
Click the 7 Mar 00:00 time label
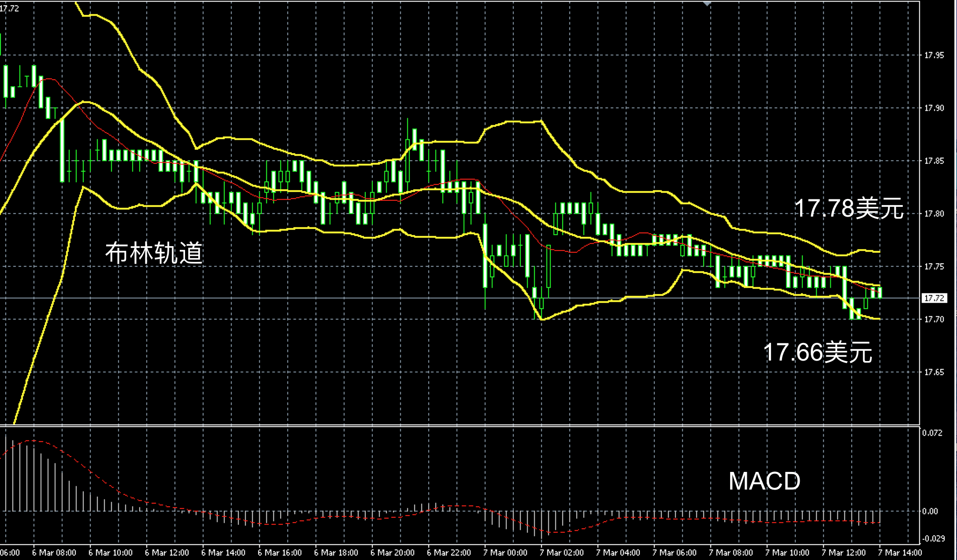point(505,553)
